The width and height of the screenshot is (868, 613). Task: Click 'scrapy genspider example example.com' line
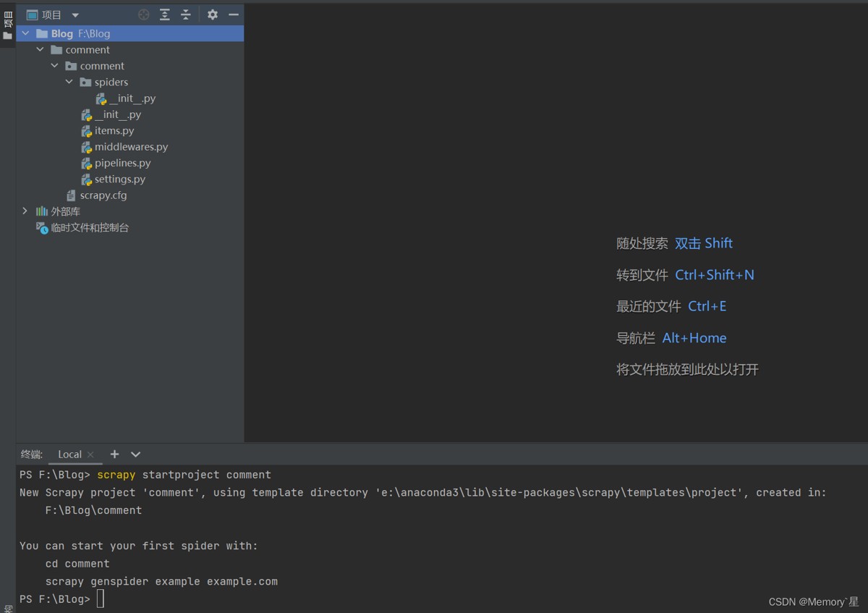[x=161, y=581]
